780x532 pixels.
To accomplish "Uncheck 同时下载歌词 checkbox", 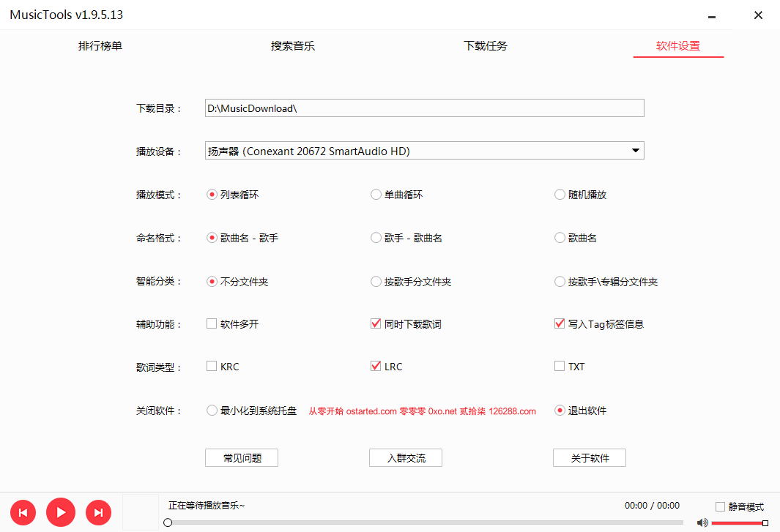I will [376, 323].
